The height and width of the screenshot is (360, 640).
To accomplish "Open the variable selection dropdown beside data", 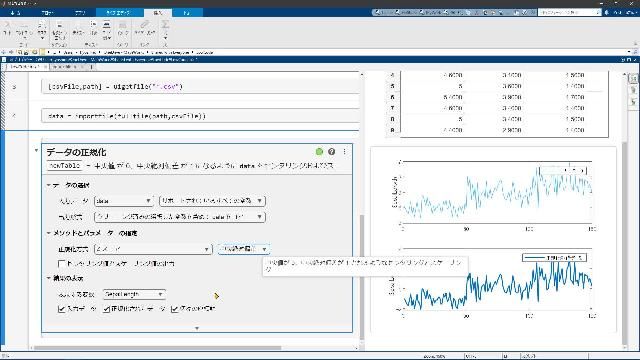I will [x=212, y=201].
